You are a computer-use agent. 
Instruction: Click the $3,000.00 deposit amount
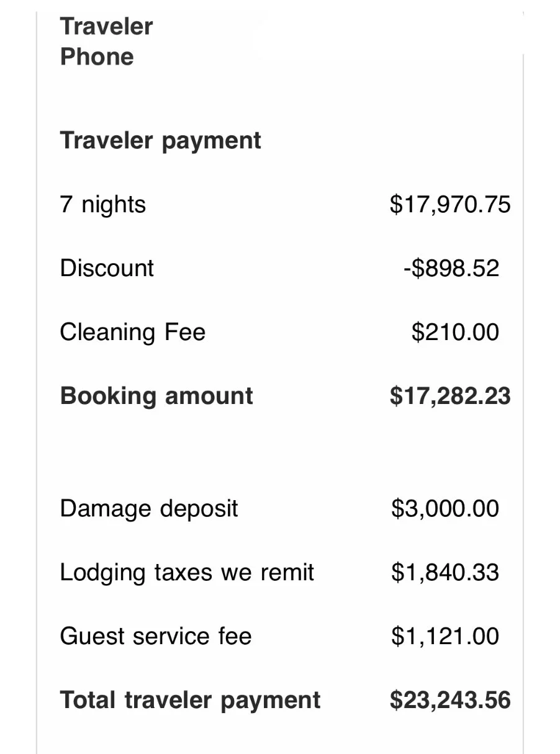click(x=445, y=509)
